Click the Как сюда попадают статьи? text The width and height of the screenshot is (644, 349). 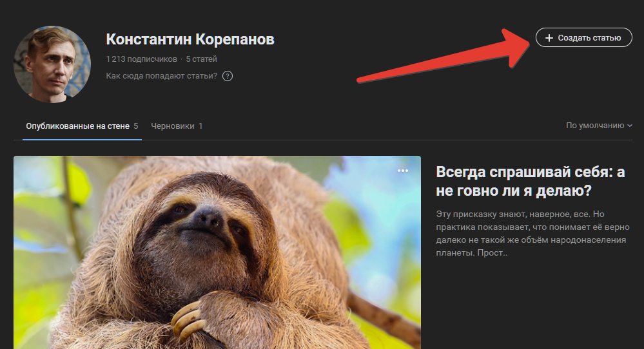point(161,76)
